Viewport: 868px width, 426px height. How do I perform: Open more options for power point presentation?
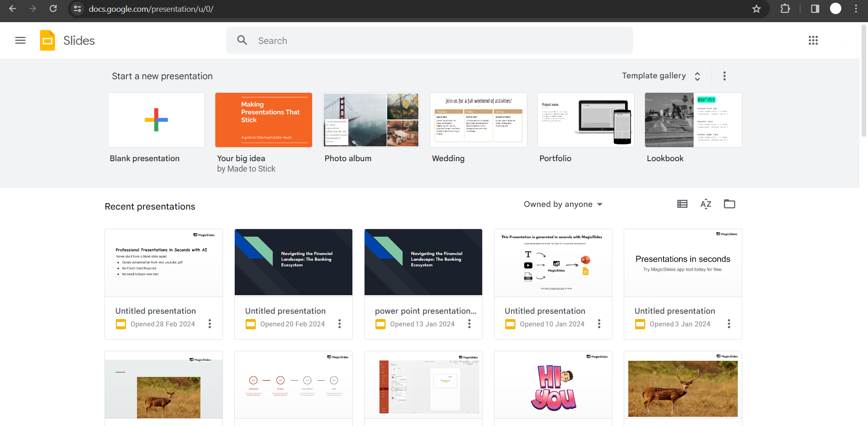coord(470,324)
